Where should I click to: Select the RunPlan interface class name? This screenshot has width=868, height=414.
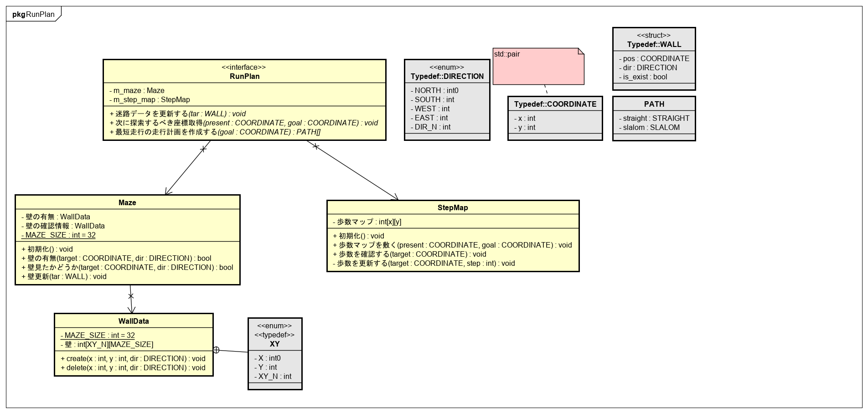(x=245, y=76)
